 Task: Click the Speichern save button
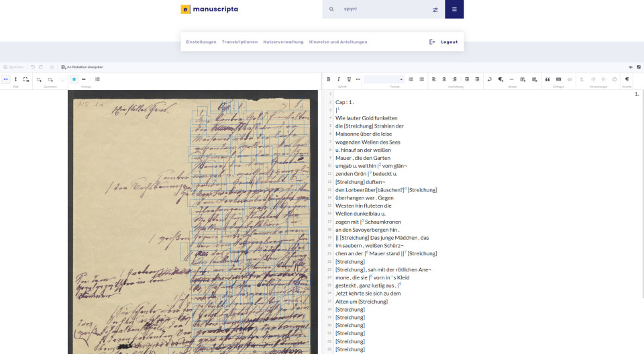click(13, 67)
